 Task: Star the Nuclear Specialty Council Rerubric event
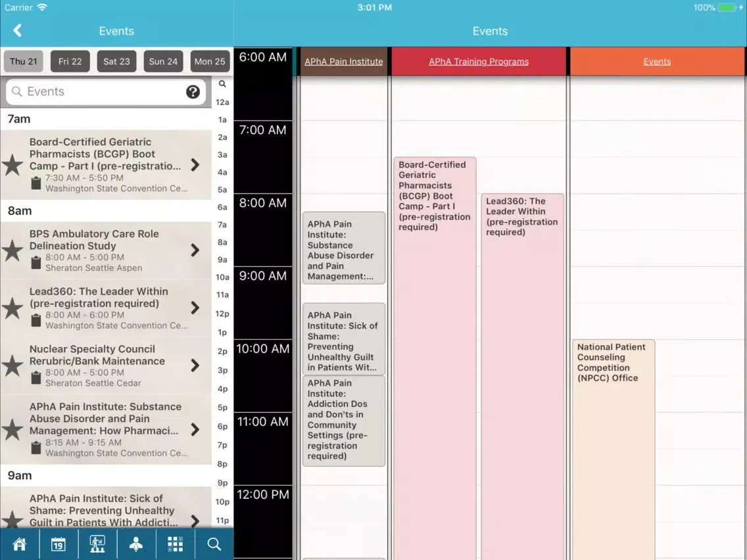click(x=12, y=365)
